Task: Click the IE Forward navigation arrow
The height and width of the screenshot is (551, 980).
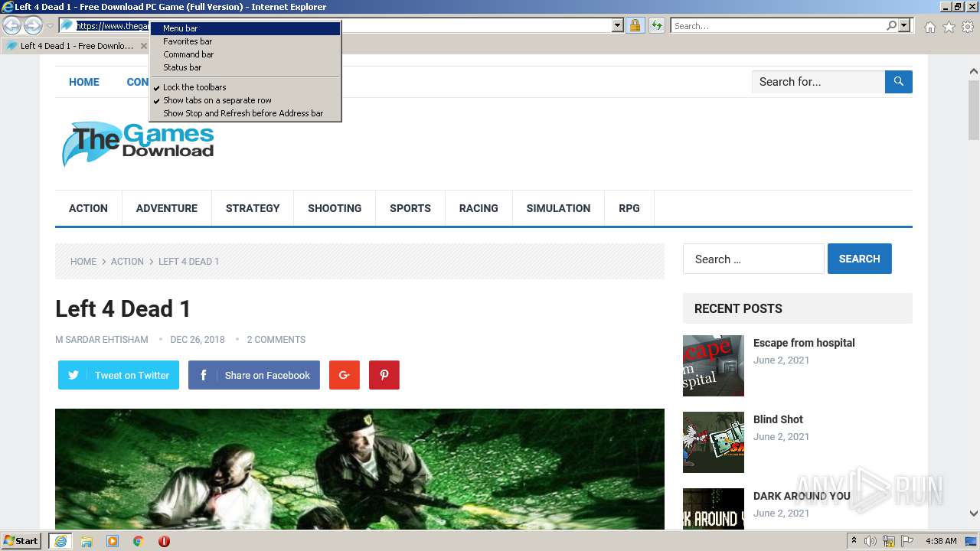Action: pos(33,25)
